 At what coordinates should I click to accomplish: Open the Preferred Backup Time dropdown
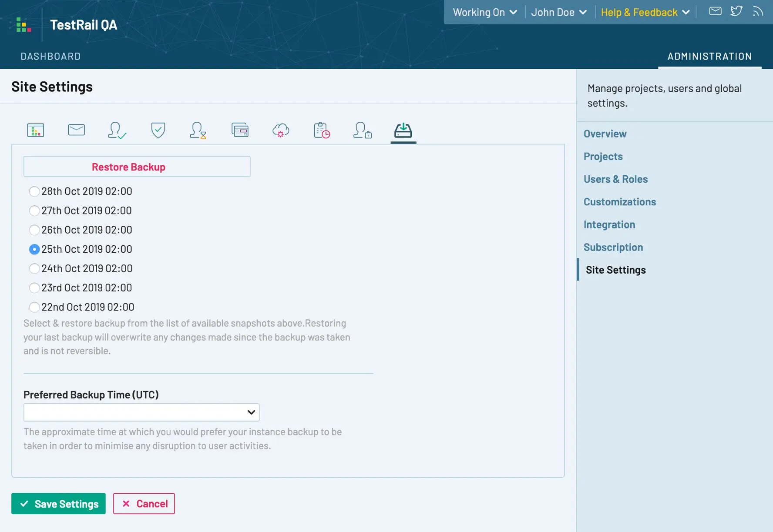pyautogui.click(x=141, y=412)
